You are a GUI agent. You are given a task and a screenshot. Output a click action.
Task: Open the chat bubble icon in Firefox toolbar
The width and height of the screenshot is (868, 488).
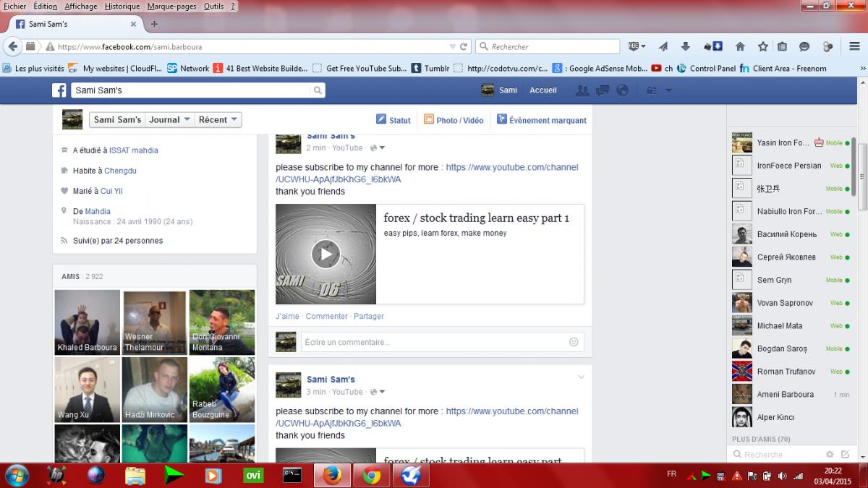(804, 46)
